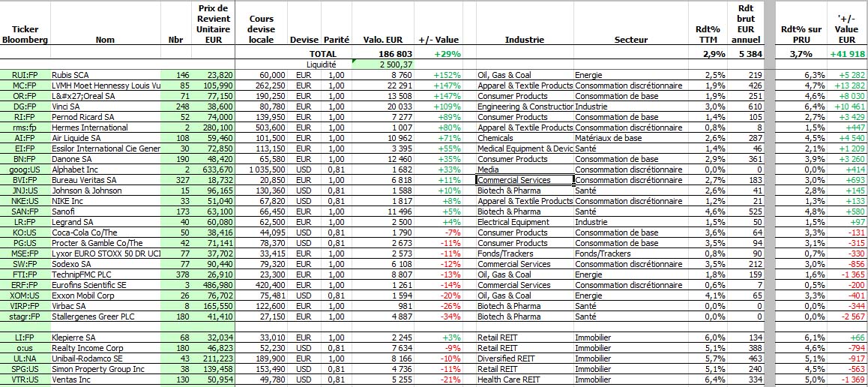Select the Vinci SA name cell
The height and width of the screenshot is (387, 868).
tap(105, 106)
